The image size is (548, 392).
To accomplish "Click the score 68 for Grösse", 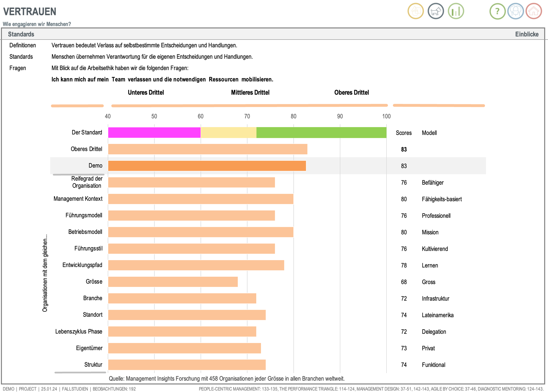I will click(x=404, y=282).
